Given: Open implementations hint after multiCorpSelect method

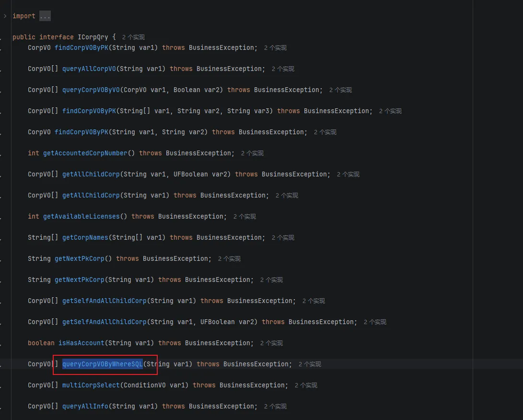Looking at the screenshot, I should click(x=306, y=385).
